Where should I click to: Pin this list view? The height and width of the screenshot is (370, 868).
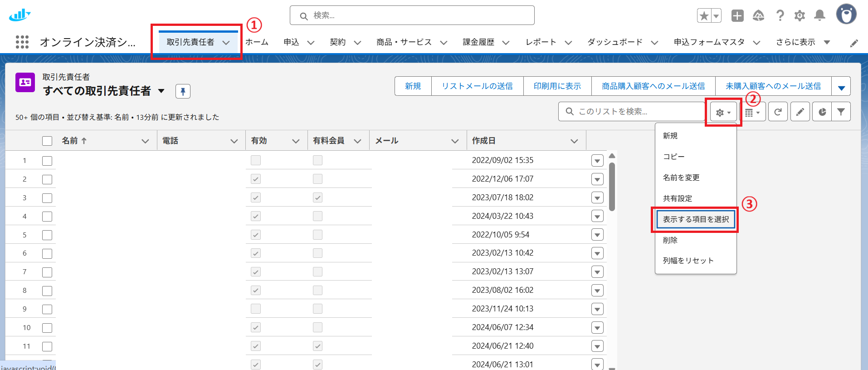pos(183,91)
